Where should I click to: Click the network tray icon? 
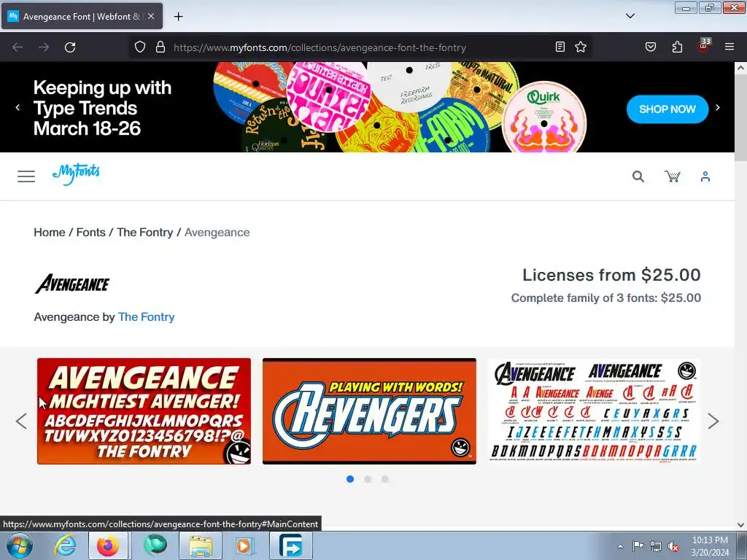[656, 546]
